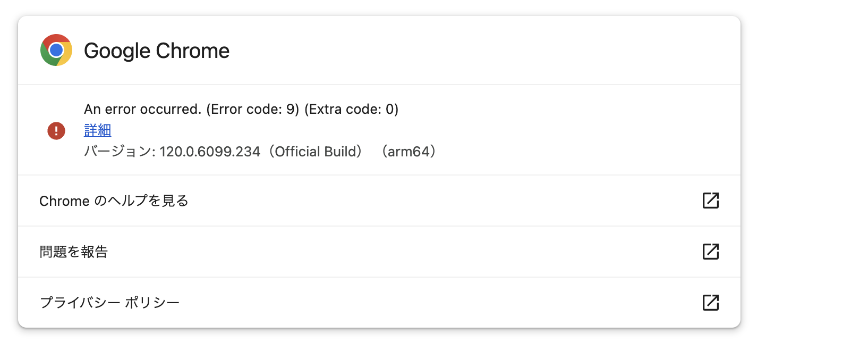This screenshot has width=868, height=350.
Task: Open the プライバシー ポリシー row label
Action: pos(109,303)
